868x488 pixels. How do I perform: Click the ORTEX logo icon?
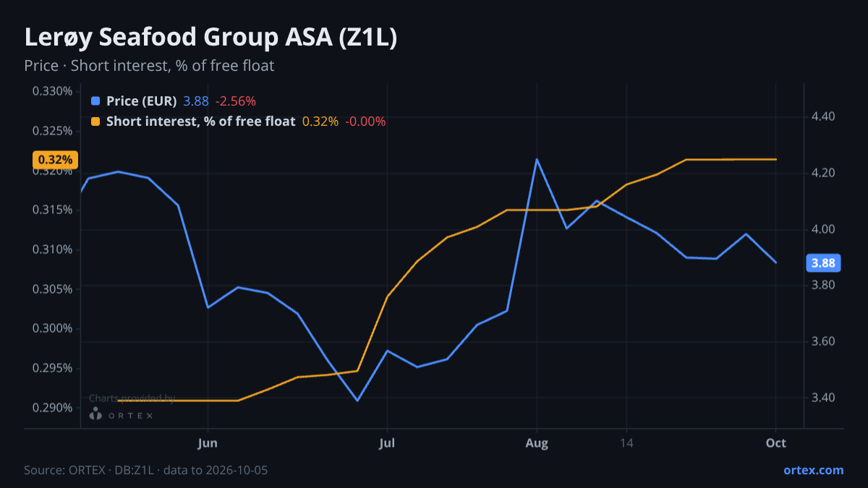[x=95, y=414]
